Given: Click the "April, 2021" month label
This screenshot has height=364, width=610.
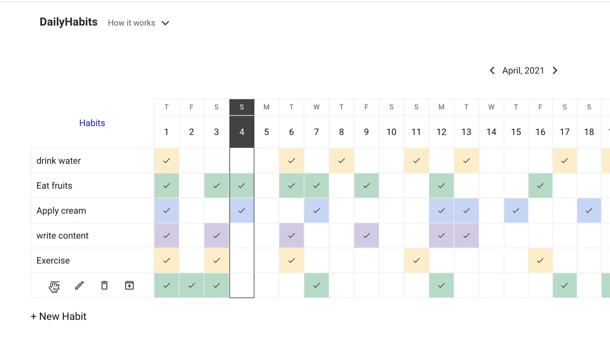Looking at the screenshot, I should tap(523, 70).
